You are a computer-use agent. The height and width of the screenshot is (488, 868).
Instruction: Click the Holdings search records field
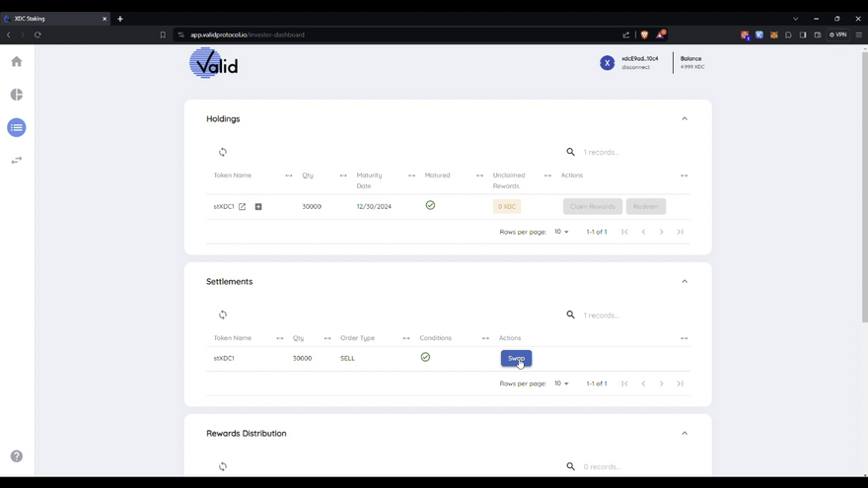pos(621,152)
